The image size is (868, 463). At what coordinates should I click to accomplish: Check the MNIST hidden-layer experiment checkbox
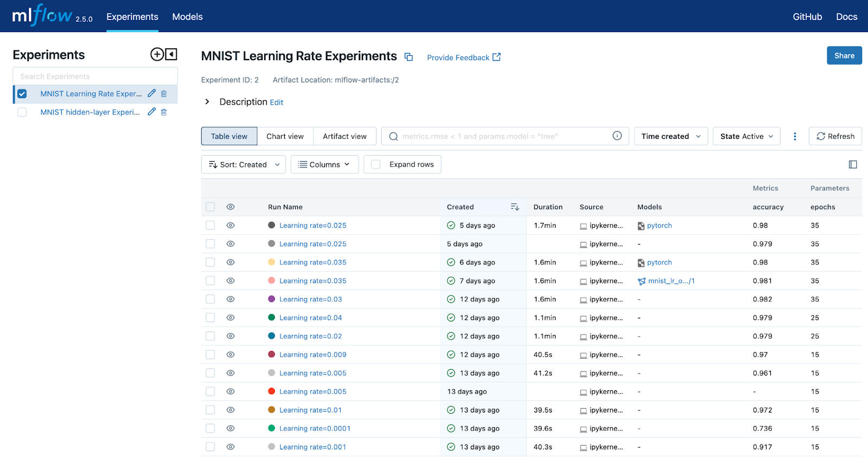click(x=22, y=112)
